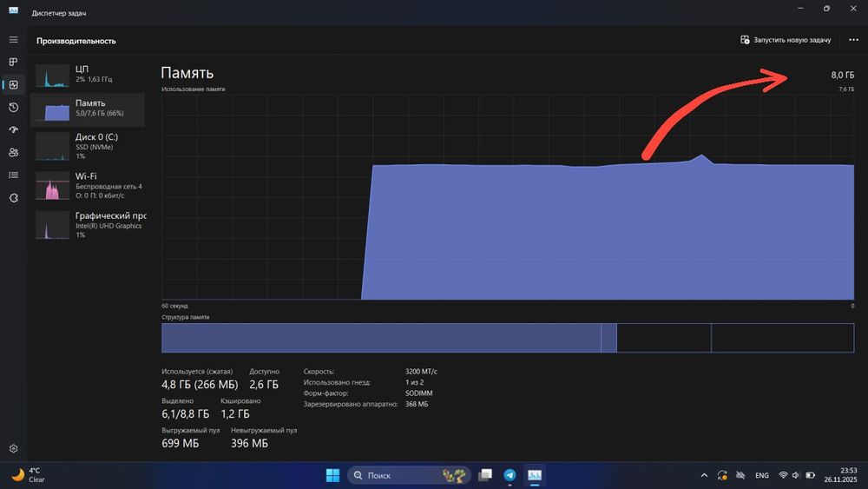Click the CPU mini graph thumbnail

[53, 76]
